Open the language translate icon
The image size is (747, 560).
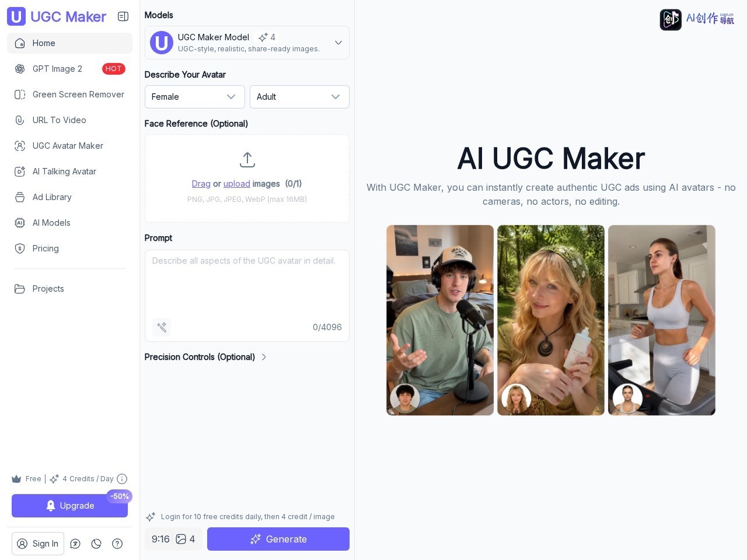[x=75, y=544]
